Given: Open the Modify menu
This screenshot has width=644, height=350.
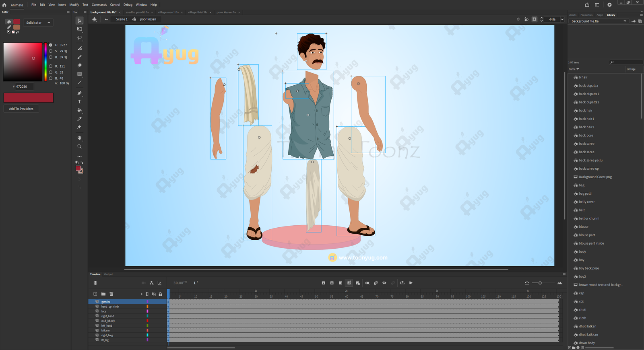Looking at the screenshot, I should coord(74,5).
